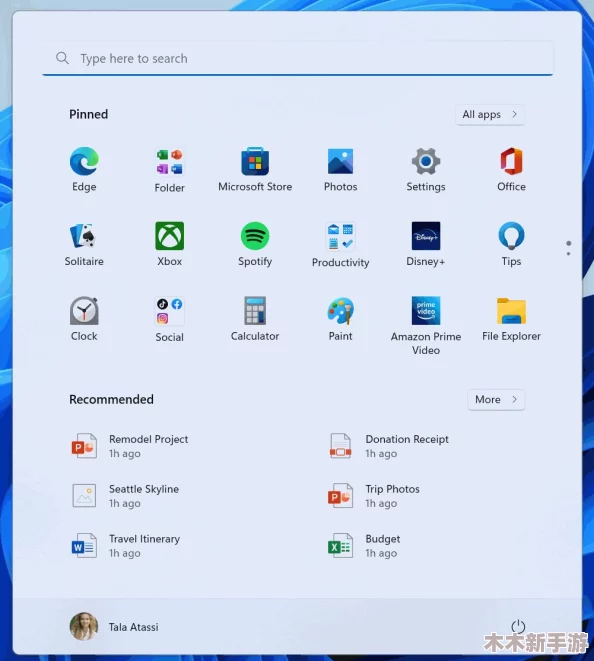Click the Excel icon beside Budget
The width and height of the screenshot is (594, 661).
(x=340, y=546)
